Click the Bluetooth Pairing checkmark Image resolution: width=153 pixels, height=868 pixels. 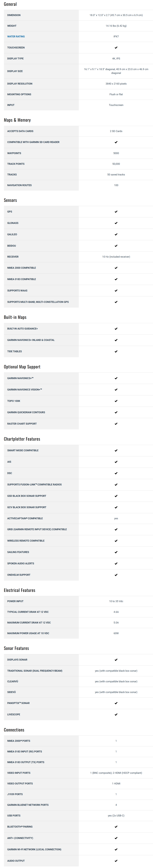point(116,827)
